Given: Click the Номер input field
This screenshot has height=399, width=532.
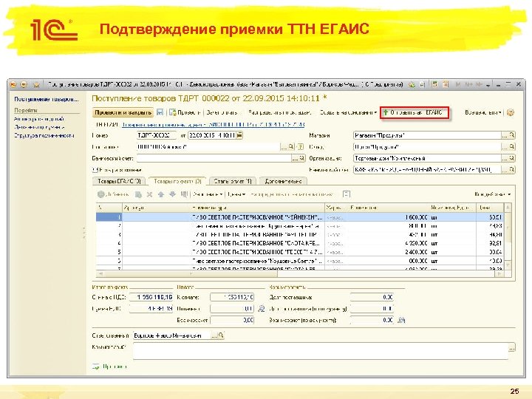Looking at the screenshot, I should click(156, 135).
